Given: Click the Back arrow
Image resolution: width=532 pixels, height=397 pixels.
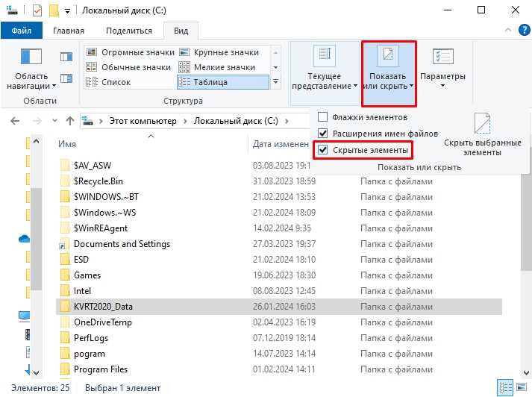Looking at the screenshot, I should (x=15, y=121).
